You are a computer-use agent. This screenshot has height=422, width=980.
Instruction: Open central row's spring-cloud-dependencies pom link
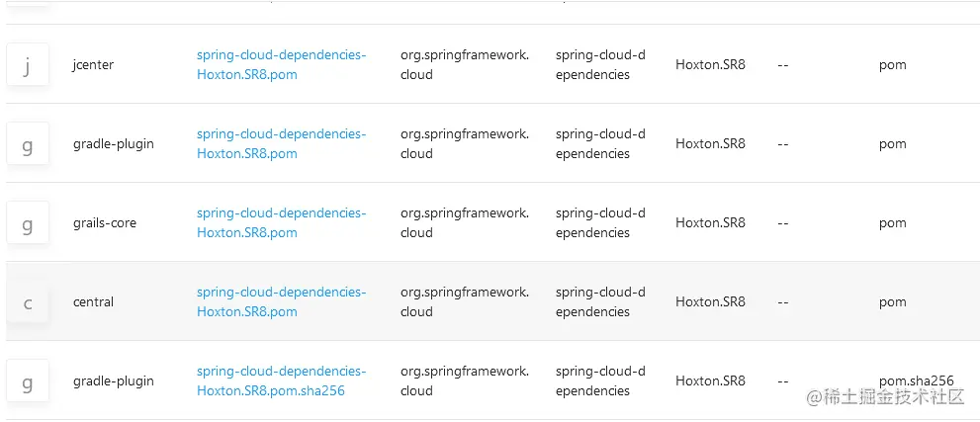pos(281,301)
